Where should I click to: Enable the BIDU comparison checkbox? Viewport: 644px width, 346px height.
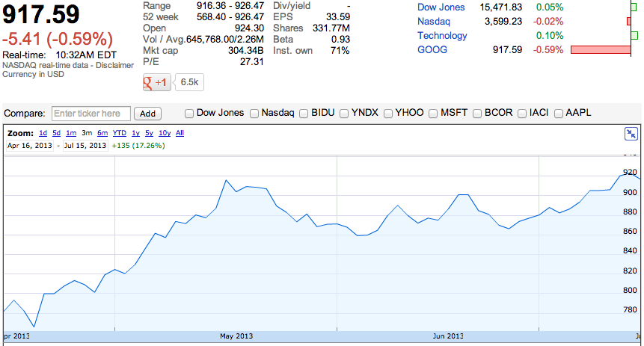tap(304, 114)
